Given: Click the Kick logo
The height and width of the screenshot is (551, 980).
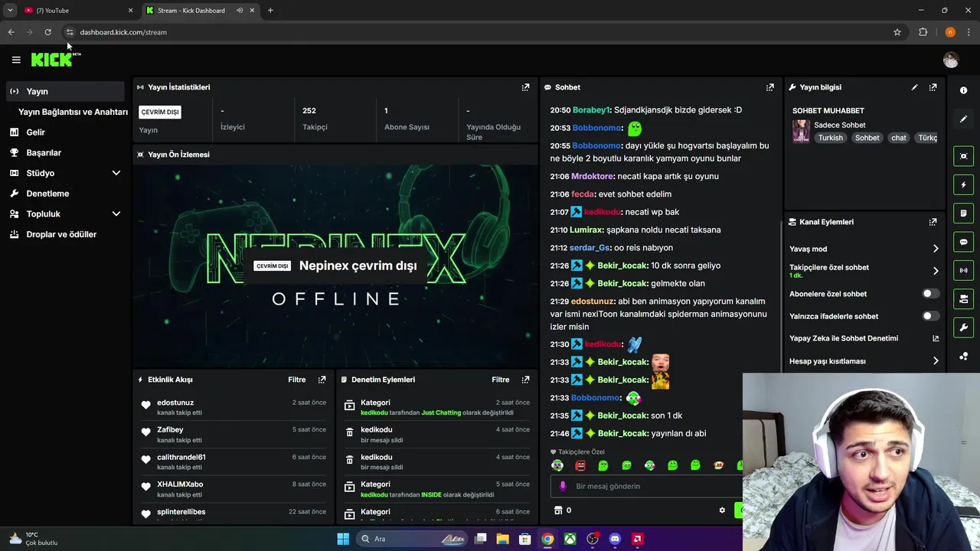Looking at the screenshot, I should (x=52, y=60).
